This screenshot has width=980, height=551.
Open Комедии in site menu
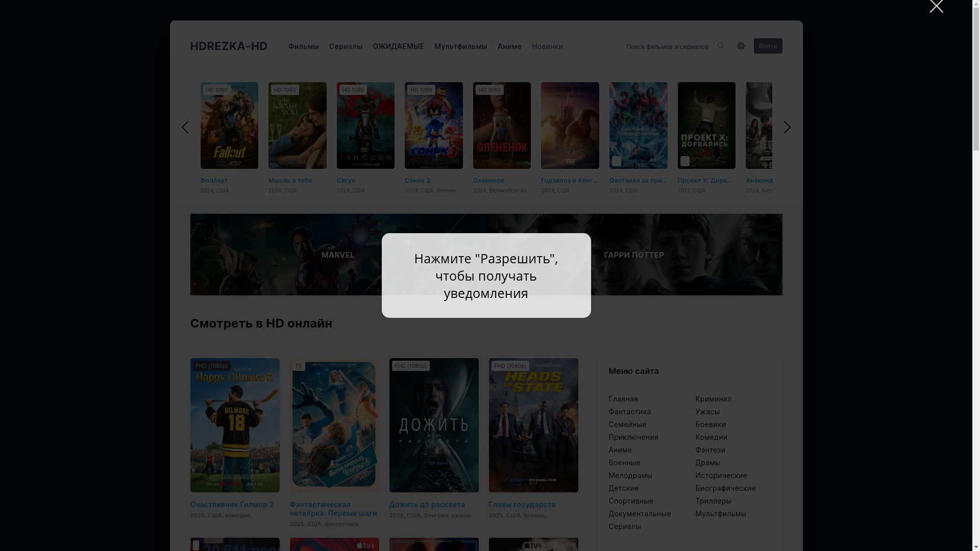[x=711, y=437]
